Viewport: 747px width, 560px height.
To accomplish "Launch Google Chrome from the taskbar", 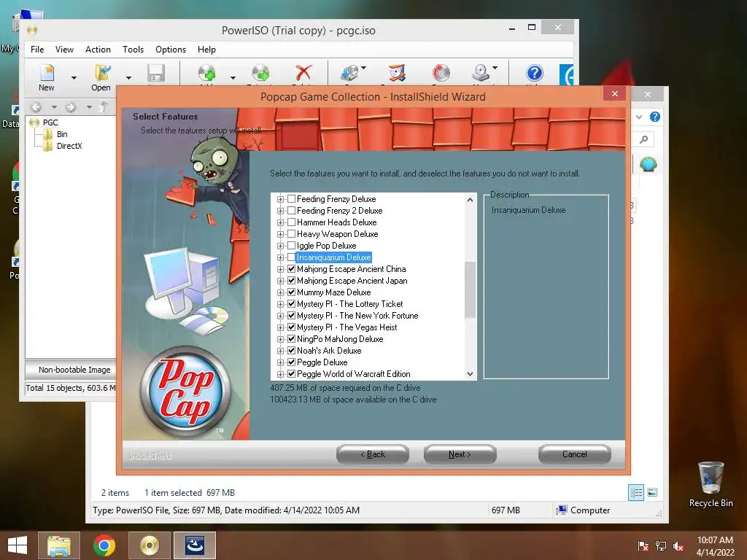I will click(x=104, y=545).
